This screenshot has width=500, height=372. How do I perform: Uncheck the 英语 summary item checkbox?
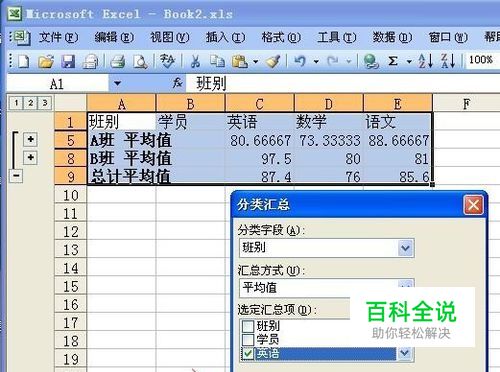pyautogui.click(x=248, y=354)
